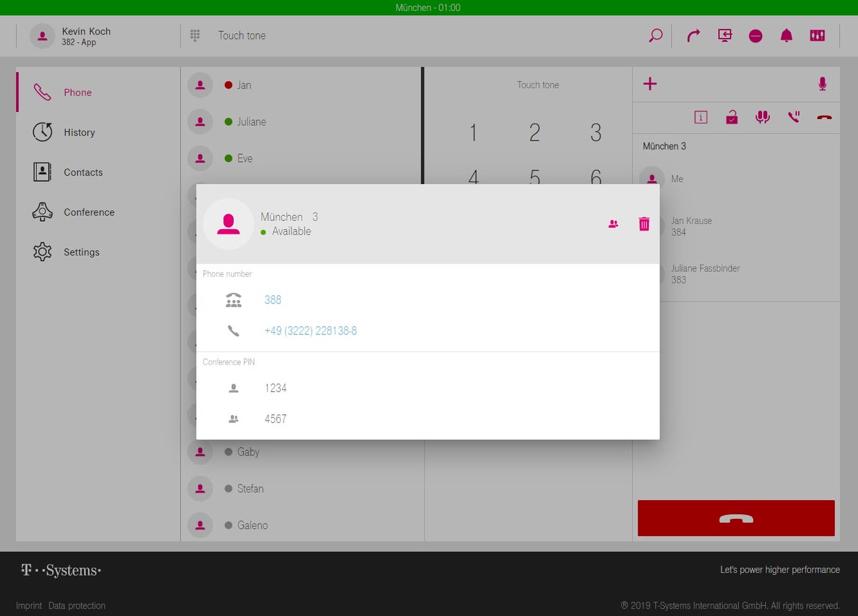The width and height of the screenshot is (858, 616).
Task: Delete conference with trash icon
Action: [x=644, y=224]
